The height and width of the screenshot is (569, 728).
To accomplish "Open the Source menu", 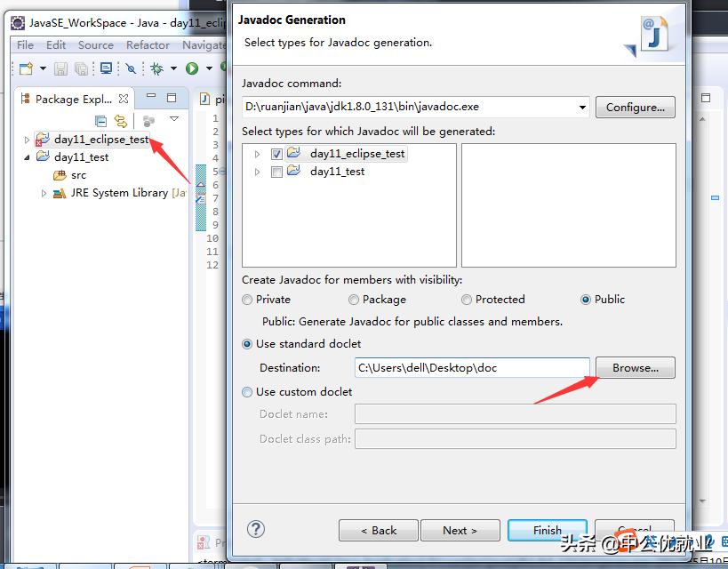I will [x=96, y=44].
